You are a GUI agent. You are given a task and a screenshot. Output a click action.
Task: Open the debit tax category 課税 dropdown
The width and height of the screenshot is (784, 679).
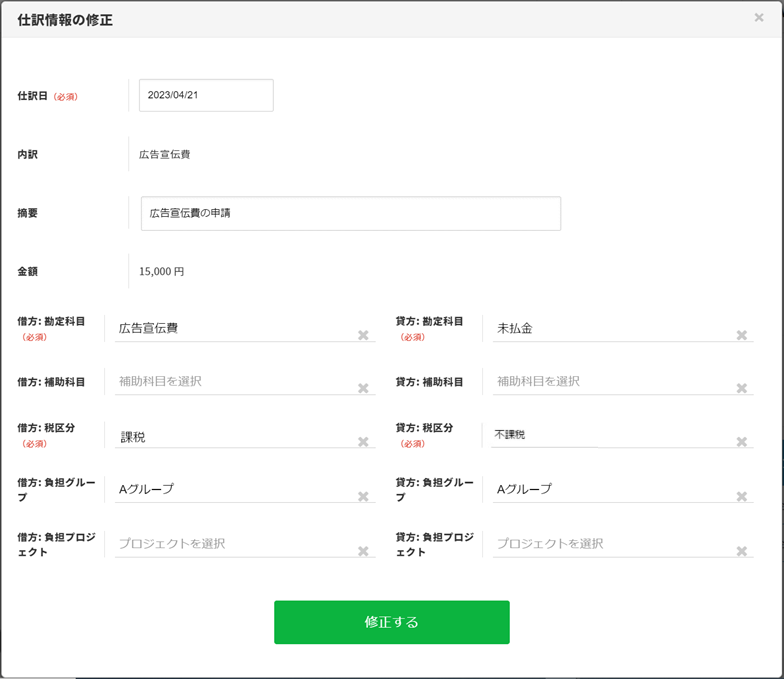[x=230, y=437]
